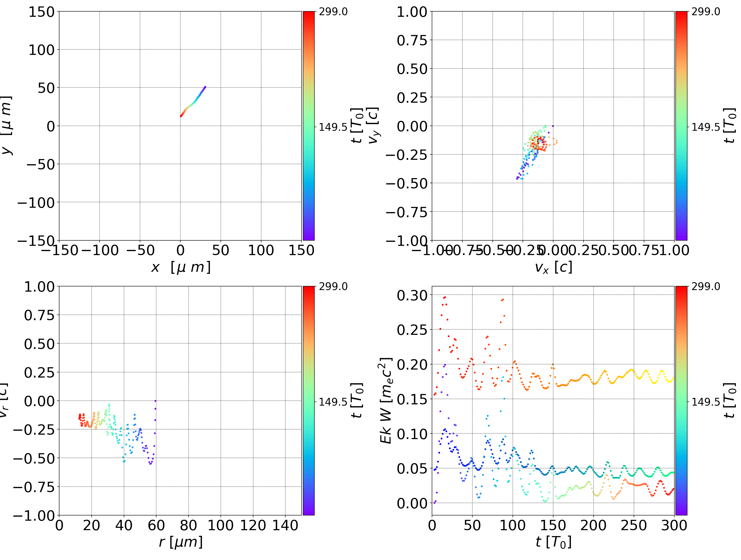Click the 'v_x [c]' axis label
The height and width of the screenshot is (560, 741).
[553, 267]
